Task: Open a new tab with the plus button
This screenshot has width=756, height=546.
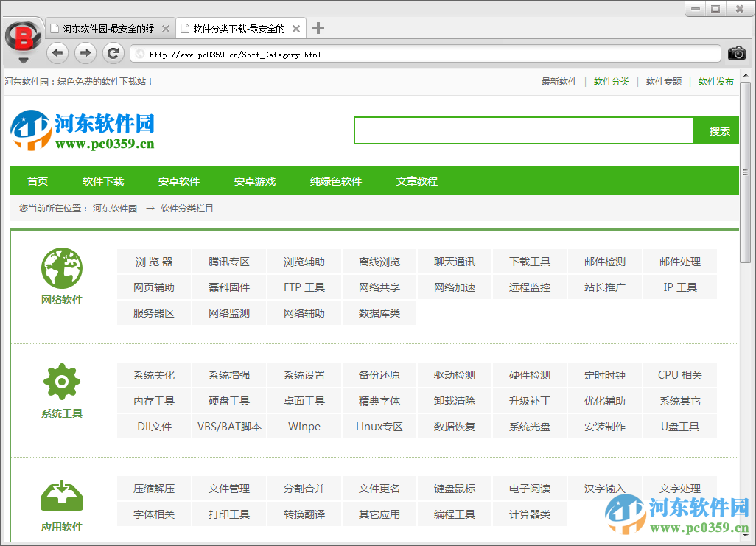Action: click(x=318, y=27)
